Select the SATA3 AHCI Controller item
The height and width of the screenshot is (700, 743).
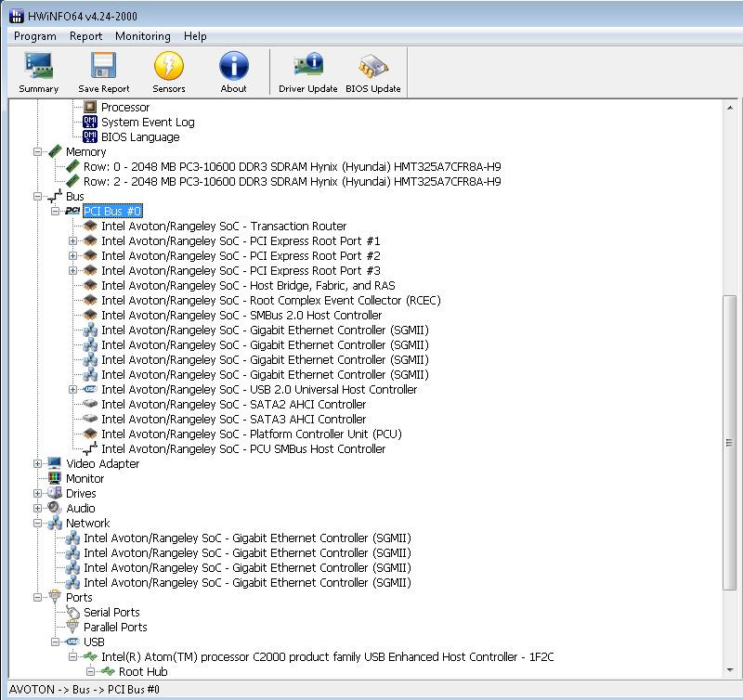coord(233,420)
